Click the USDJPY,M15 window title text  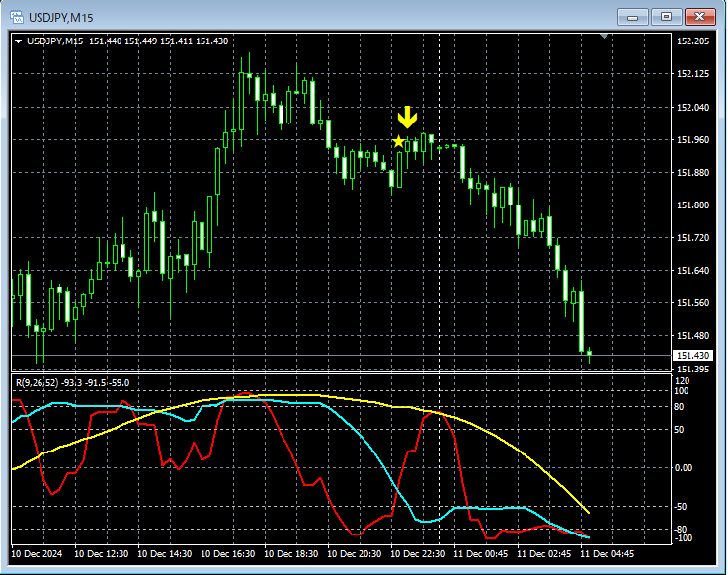[61, 18]
